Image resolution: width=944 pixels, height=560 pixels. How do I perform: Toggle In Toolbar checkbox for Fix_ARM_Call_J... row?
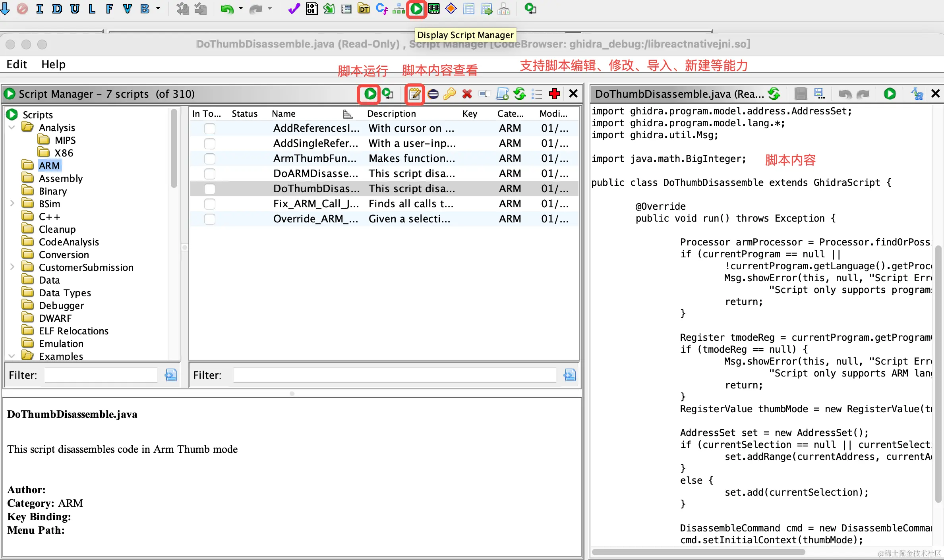coord(209,204)
